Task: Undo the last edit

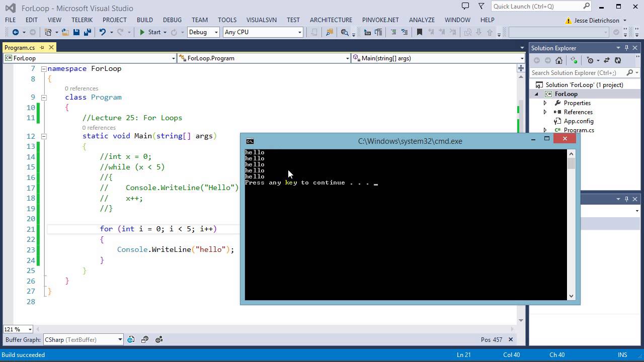Action: (x=103, y=32)
